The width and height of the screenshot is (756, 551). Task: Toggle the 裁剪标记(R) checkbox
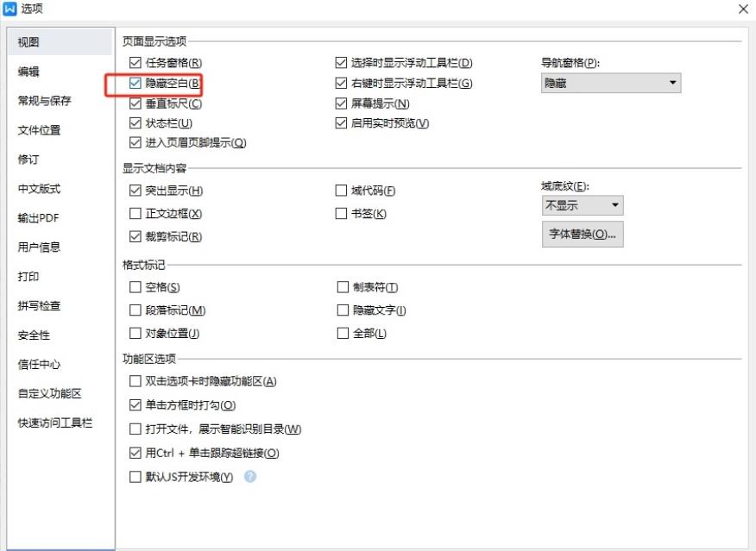point(135,236)
